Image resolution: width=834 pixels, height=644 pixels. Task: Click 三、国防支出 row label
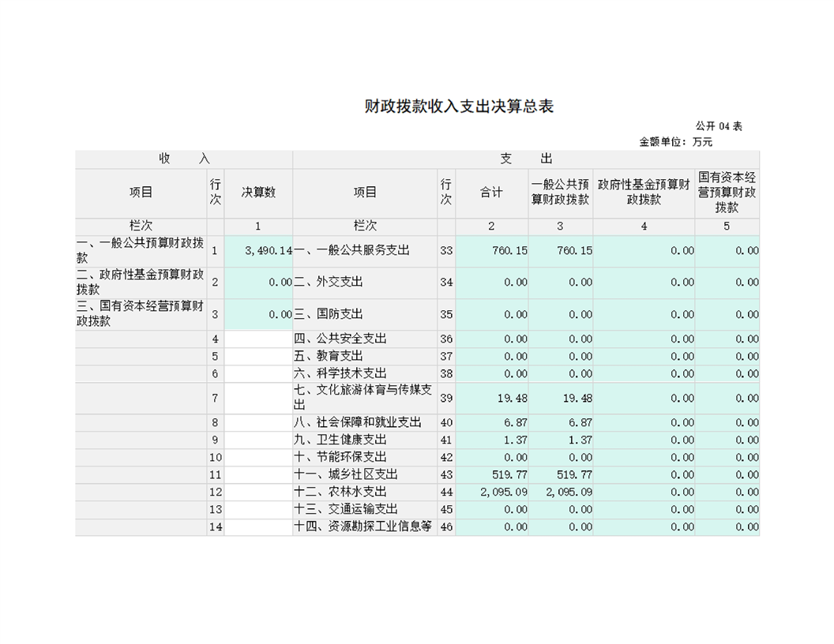tap(329, 314)
